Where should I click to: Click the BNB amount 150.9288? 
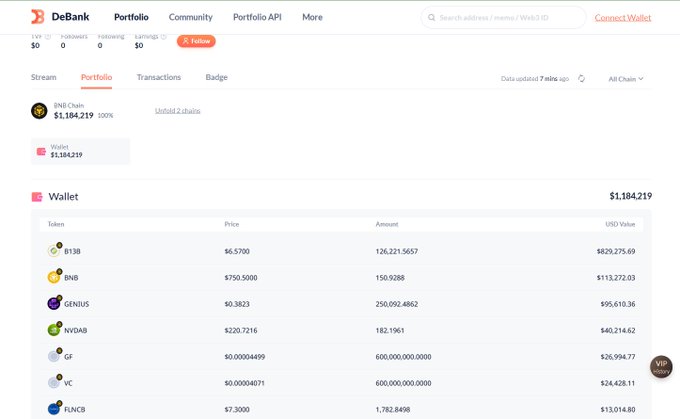pos(390,278)
